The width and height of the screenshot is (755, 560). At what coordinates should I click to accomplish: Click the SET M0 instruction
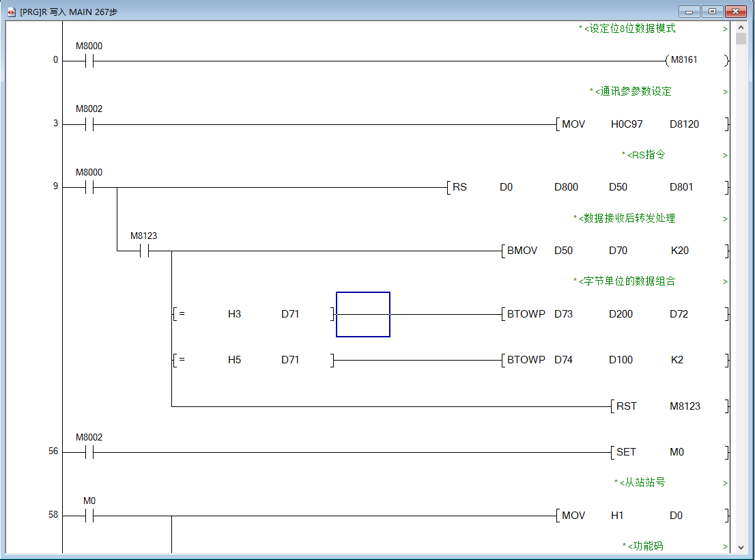tap(669, 452)
